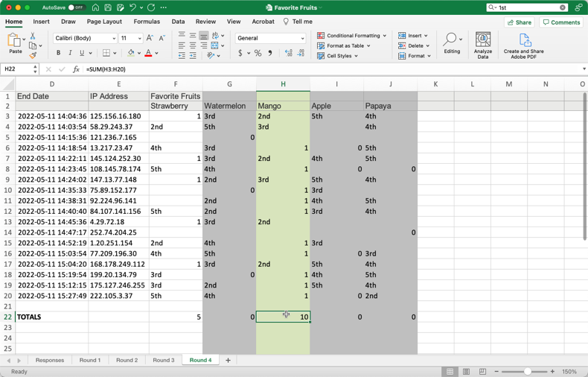Image resolution: width=588 pixels, height=377 pixels.
Task: Activate the Format Painter brush
Action: click(x=33, y=56)
